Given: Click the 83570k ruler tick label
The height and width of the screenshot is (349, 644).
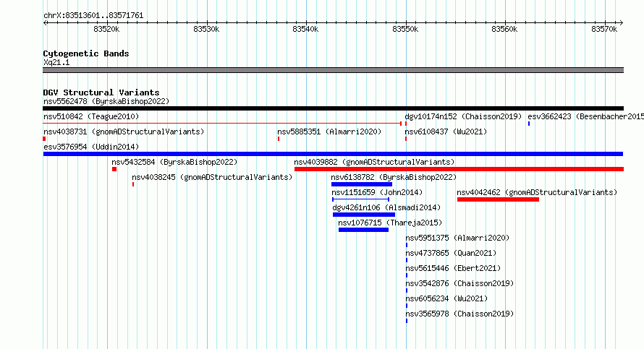Looking at the screenshot, I should pyautogui.click(x=604, y=29).
